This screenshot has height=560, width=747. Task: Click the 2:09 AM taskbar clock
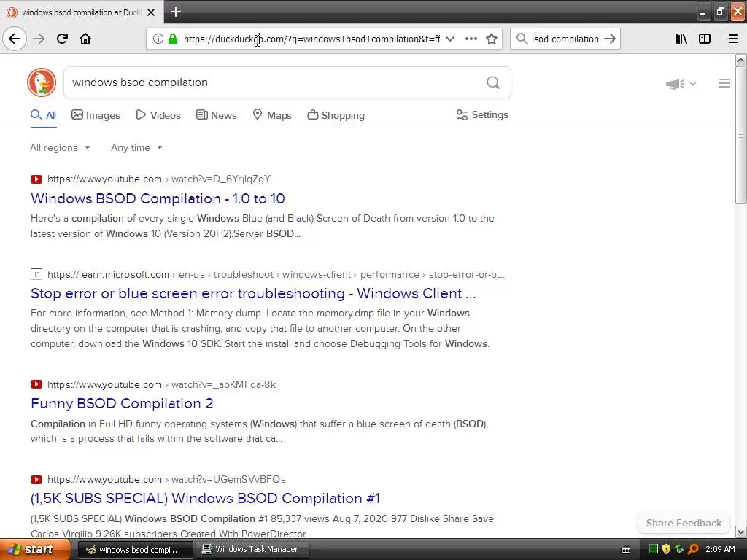720,549
